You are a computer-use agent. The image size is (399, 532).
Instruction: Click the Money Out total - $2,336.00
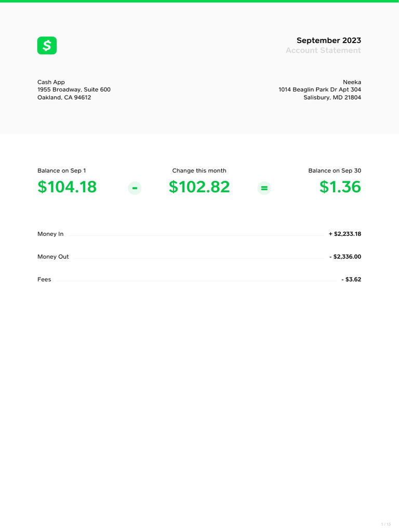(x=345, y=257)
